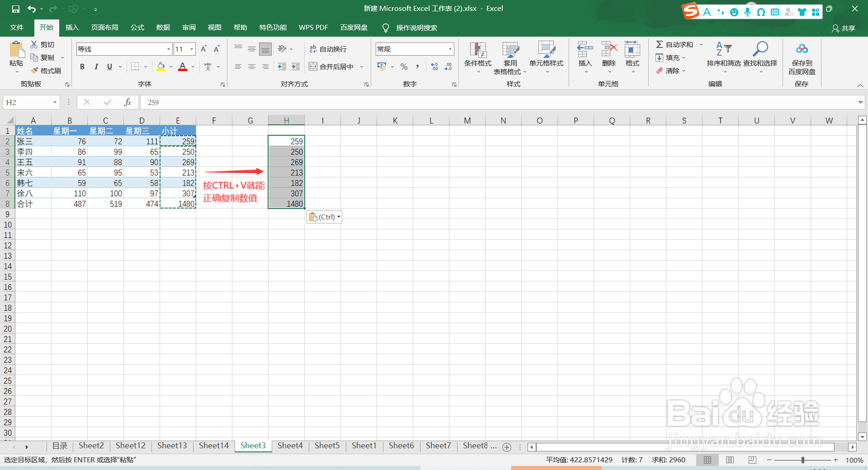
Task: Click the Decrease Decimal icon
Action: [x=448, y=66]
